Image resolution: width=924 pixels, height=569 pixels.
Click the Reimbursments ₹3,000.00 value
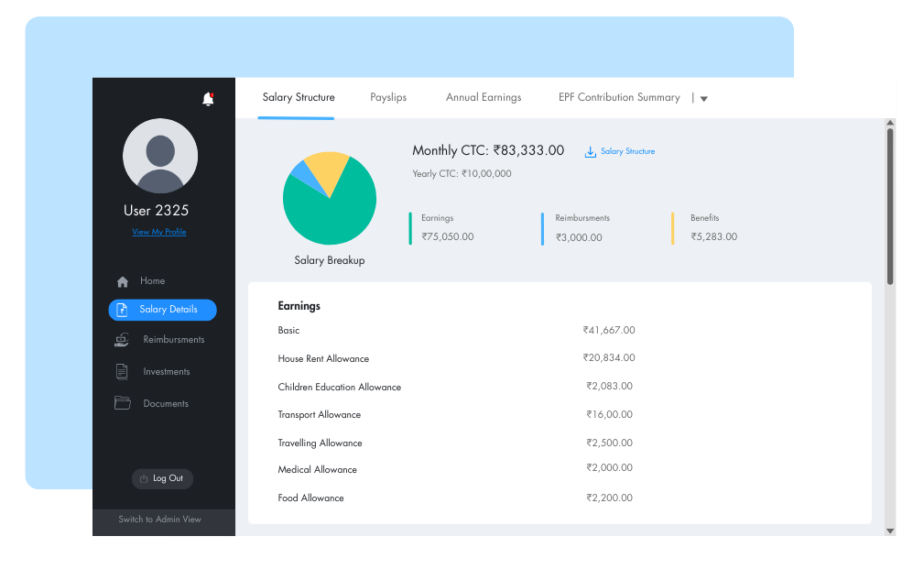coord(579,237)
